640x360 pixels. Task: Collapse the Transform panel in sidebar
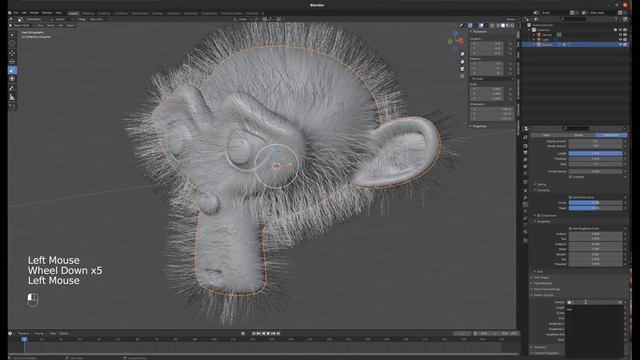coord(479,31)
